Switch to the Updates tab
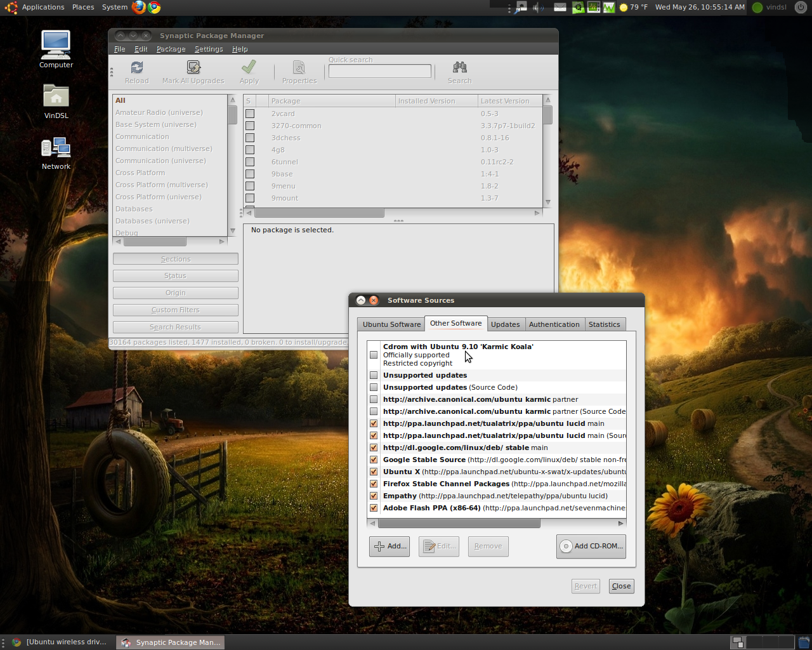The image size is (812, 650). coord(506,324)
